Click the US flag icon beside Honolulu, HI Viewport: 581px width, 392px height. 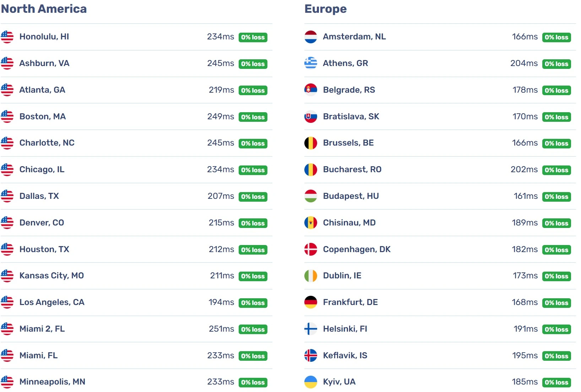[x=7, y=37]
